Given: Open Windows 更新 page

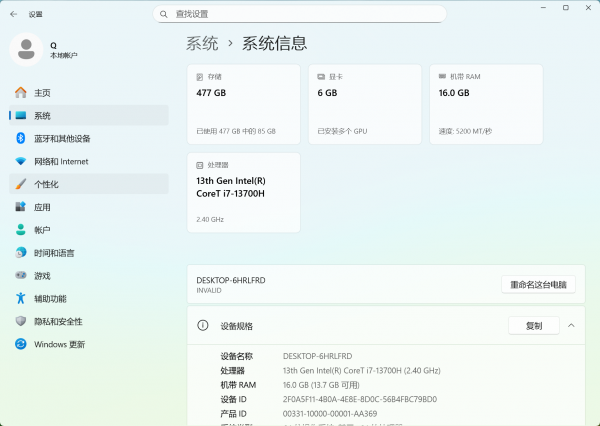Looking at the screenshot, I should pyautogui.click(x=89, y=344).
